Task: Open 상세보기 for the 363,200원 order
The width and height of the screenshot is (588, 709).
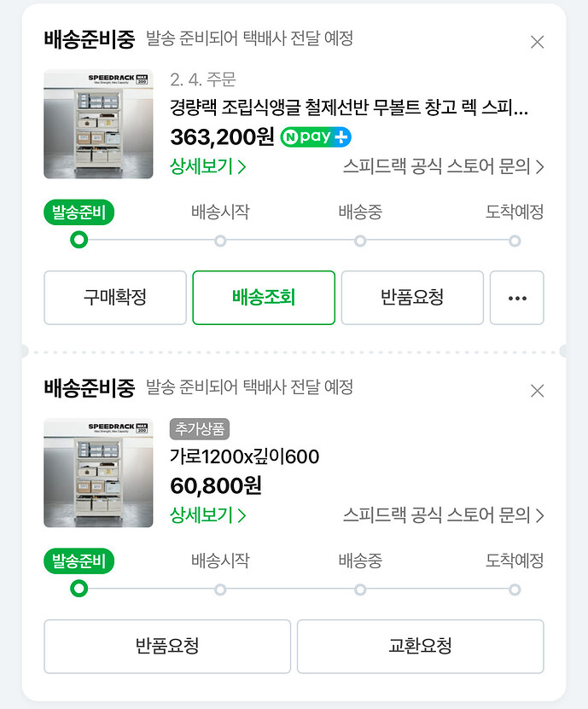Action: coord(208,166)
